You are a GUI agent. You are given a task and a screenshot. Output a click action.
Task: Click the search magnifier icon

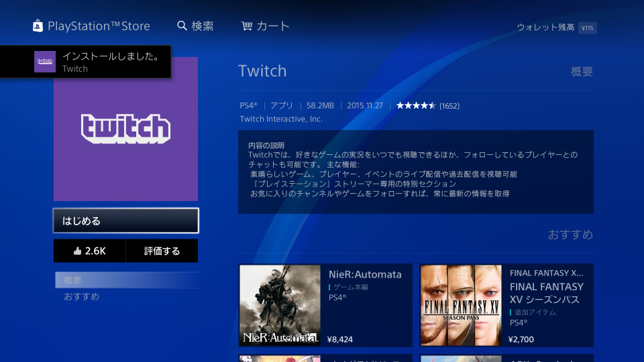pos(182,26)
